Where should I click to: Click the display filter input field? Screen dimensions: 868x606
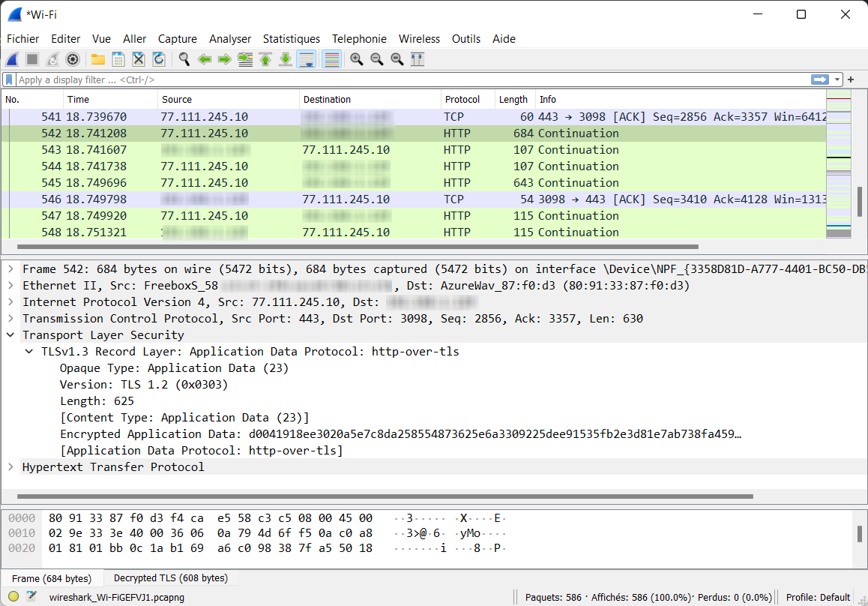pos(412,79)
